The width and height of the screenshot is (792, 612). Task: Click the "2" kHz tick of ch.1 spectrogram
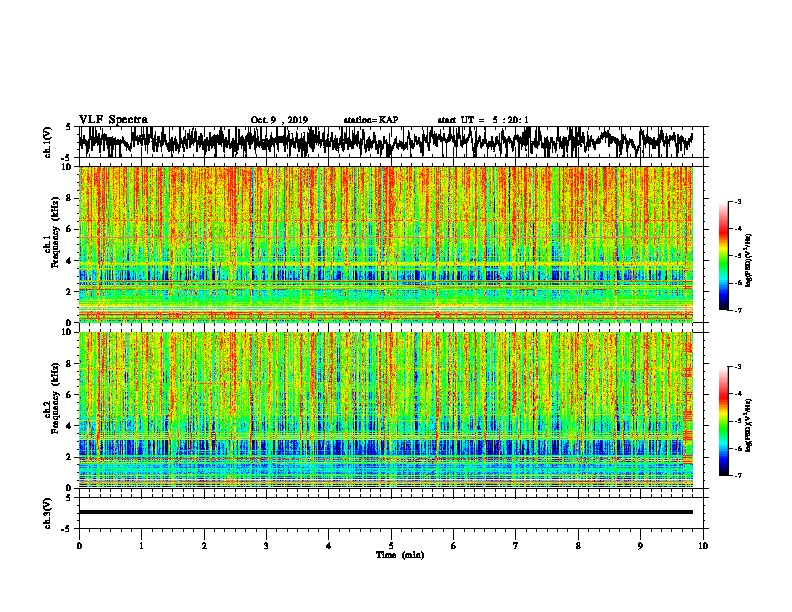pos(71,292)
